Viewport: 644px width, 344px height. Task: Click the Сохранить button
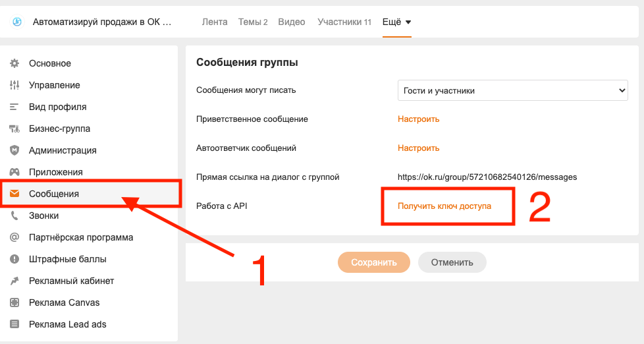[x=374, y=262]
